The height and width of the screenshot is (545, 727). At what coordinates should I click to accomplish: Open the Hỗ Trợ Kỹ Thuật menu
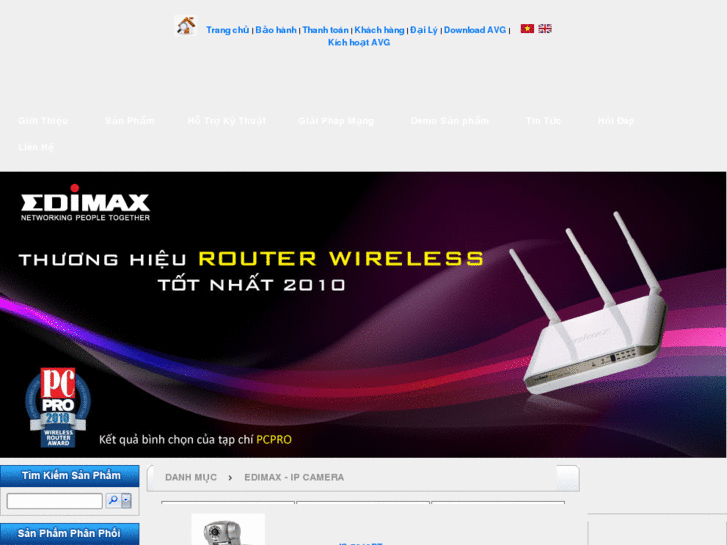point(227,121)
